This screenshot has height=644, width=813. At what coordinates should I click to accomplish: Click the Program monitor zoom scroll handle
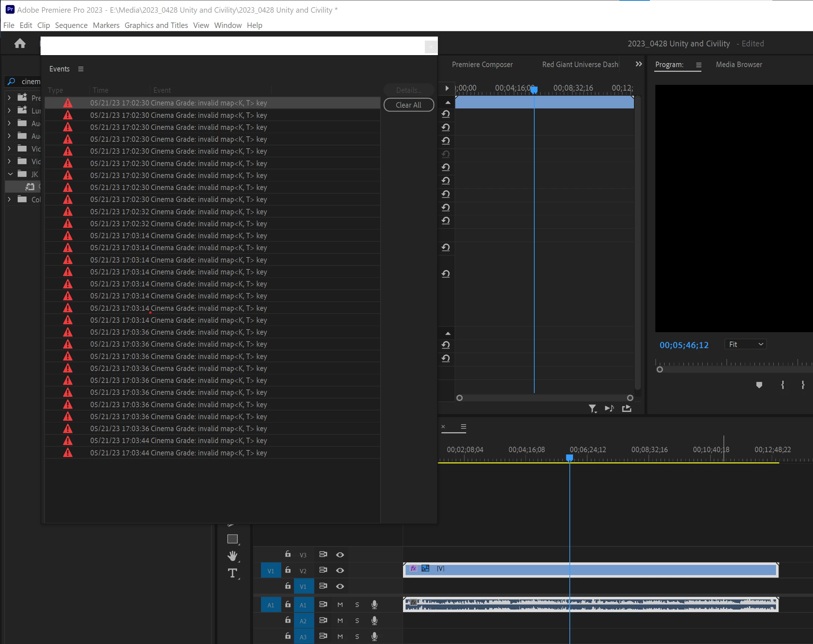[x=659, y=370]
